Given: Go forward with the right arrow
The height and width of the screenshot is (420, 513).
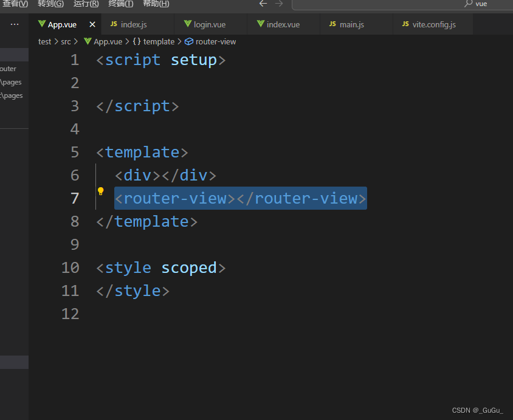Looking at the screenshot, I should click(279, 4).
